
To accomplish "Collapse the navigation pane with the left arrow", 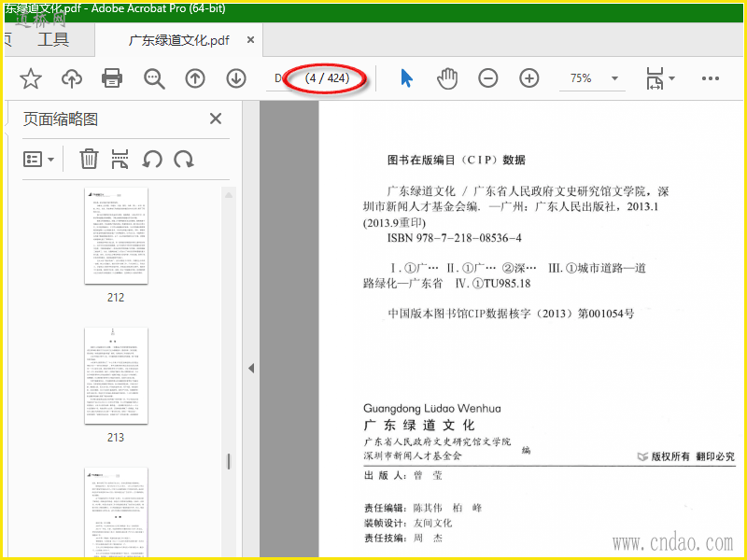I will click(251, 368).
